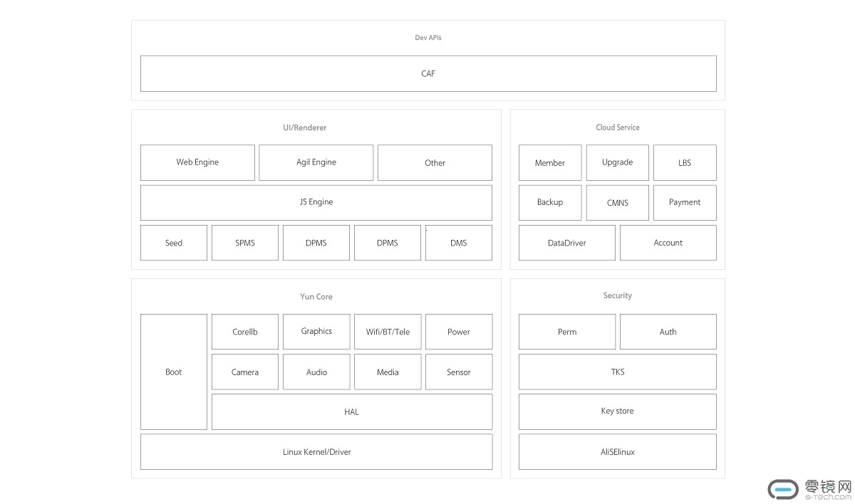Select the Graphics box
Screen dimensions: 855x504
pyautogui.click(x=316, y=332)
